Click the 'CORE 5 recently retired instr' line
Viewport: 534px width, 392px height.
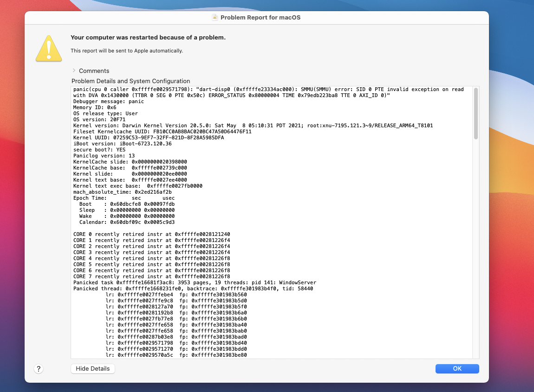tap(151, 265)
